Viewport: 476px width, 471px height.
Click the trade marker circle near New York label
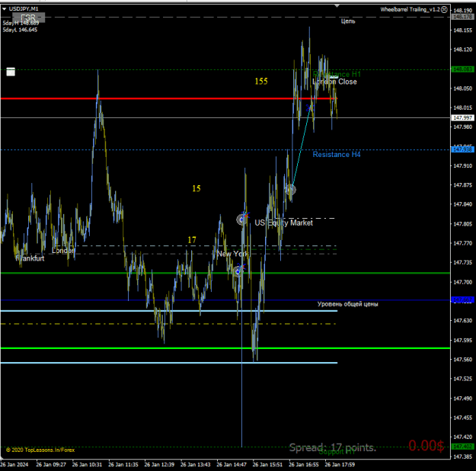[238, 271]
